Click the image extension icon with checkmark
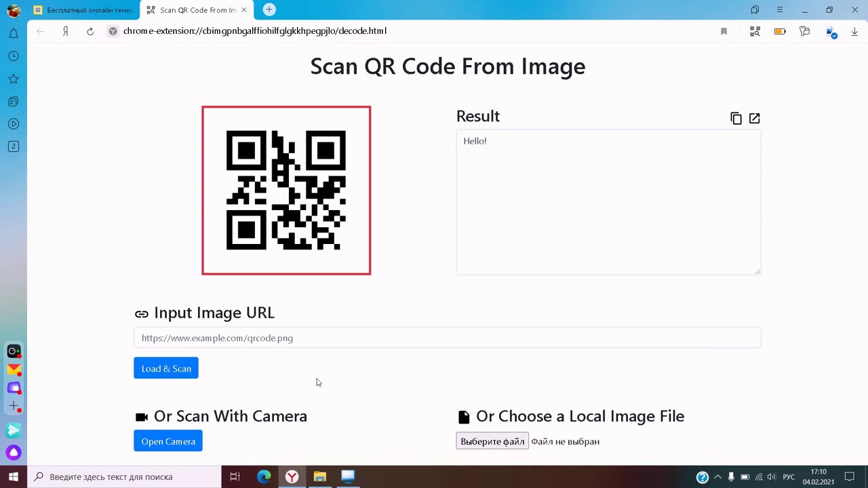 [x=830, y=31]
